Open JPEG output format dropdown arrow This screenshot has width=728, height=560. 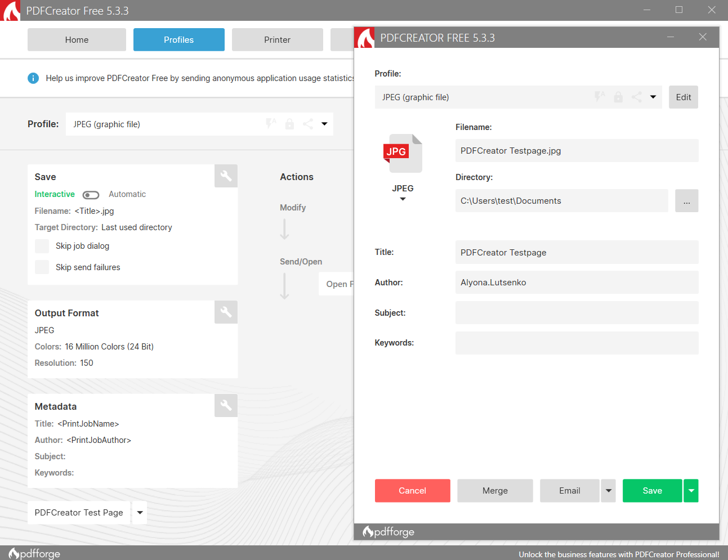pos(403,199)
